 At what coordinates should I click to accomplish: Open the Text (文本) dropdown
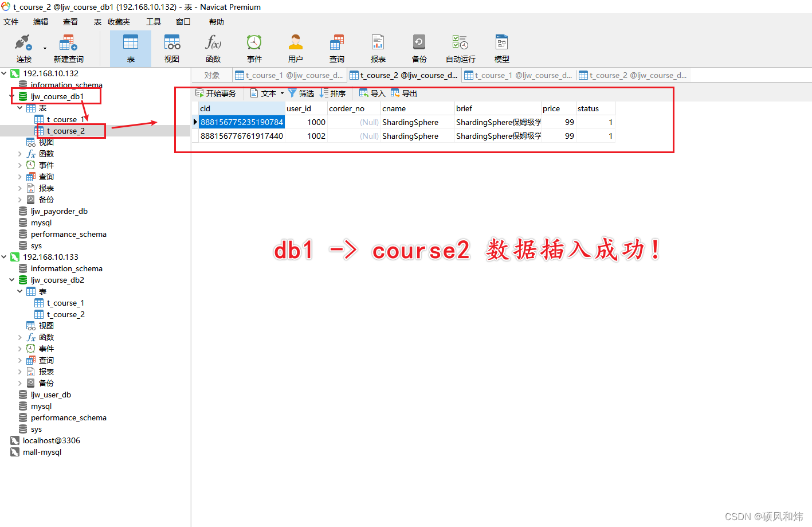pos(267,93)
